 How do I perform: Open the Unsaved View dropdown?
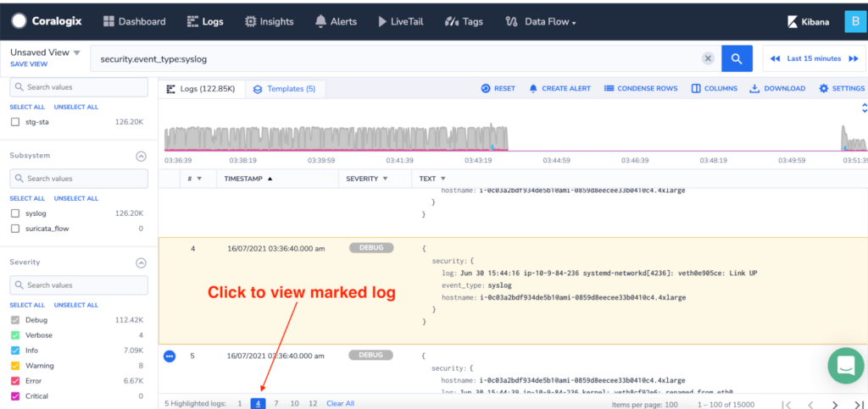pyautogui.click(x=46, y=53)
